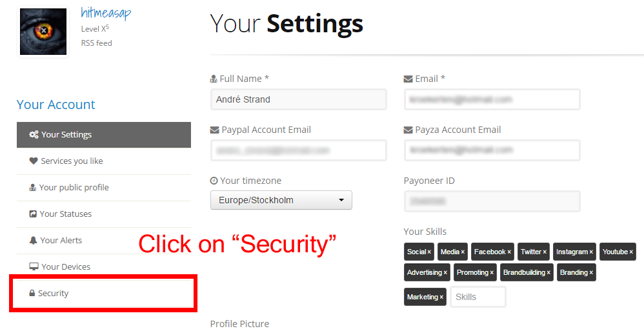Screen dimensions: 644x331
Task: Click the hitmeasap username link
Action: point(106,14)
